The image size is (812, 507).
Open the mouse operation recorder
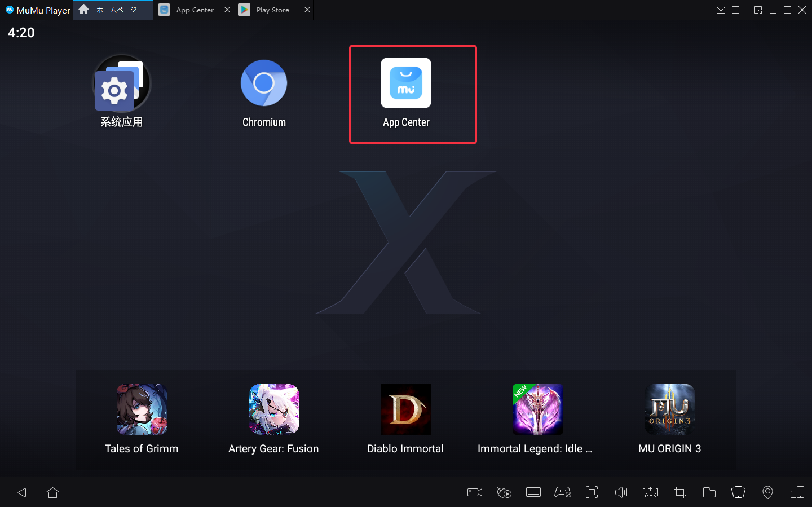point(504,492)
